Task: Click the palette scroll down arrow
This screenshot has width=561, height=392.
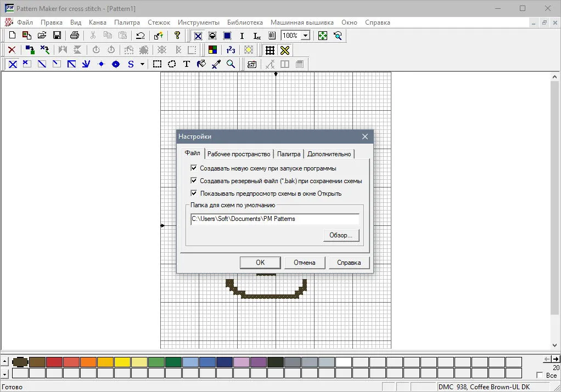Action: pyautogui.click(x=4, y=374)
